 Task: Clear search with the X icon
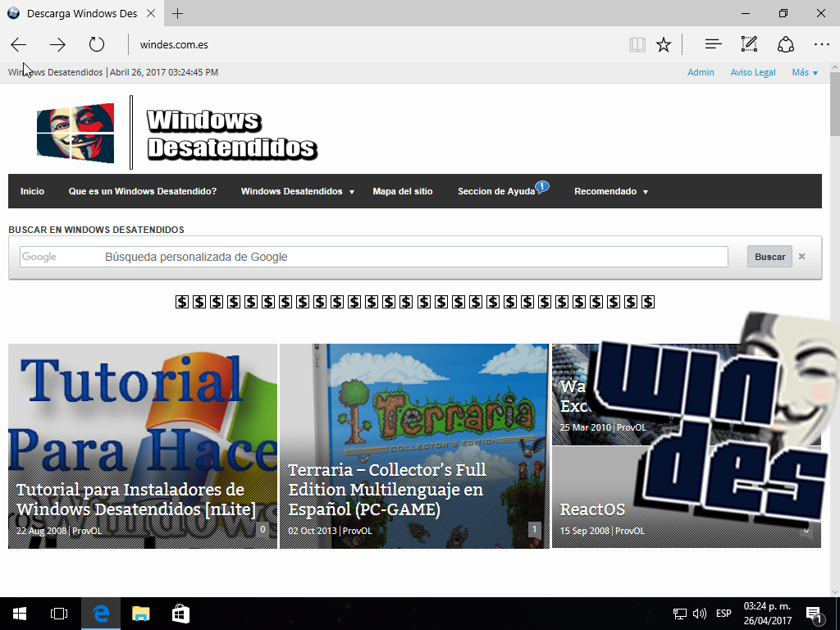pyautogui.click(x=802, y=257)
